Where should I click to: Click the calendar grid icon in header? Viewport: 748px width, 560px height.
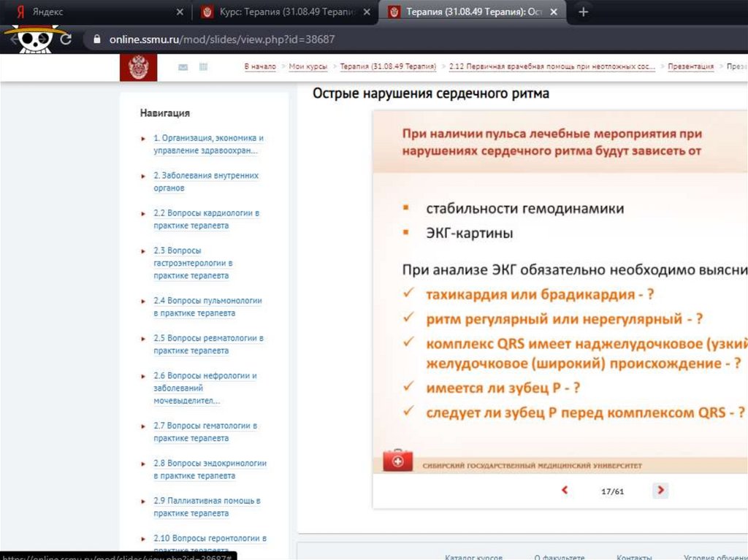(204, 67)
